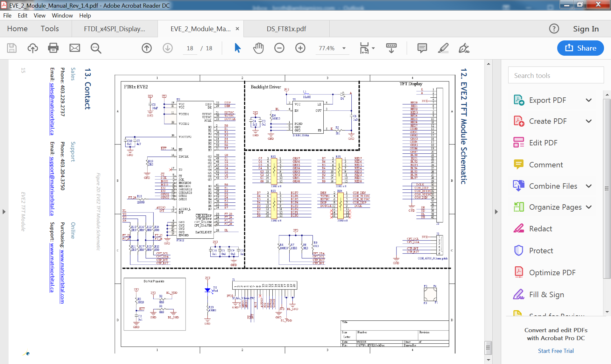The height and width of the screenshot is (364, 611).
Task: Close the EVE_2_Module_Ma tab
Action: point(237,29)
